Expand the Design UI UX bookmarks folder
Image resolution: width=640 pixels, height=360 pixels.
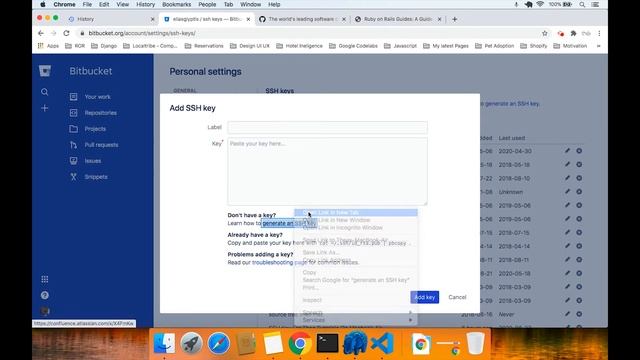pos(250,46)
